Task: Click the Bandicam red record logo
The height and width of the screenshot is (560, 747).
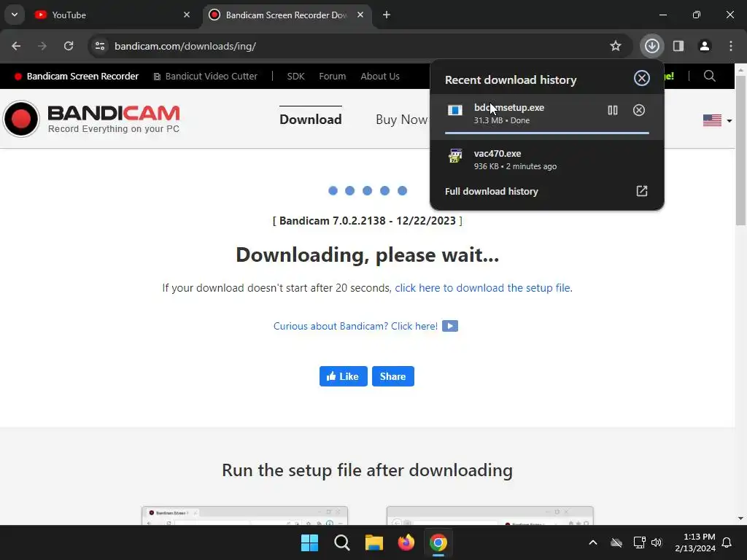Action: click(x=21, y=119)
